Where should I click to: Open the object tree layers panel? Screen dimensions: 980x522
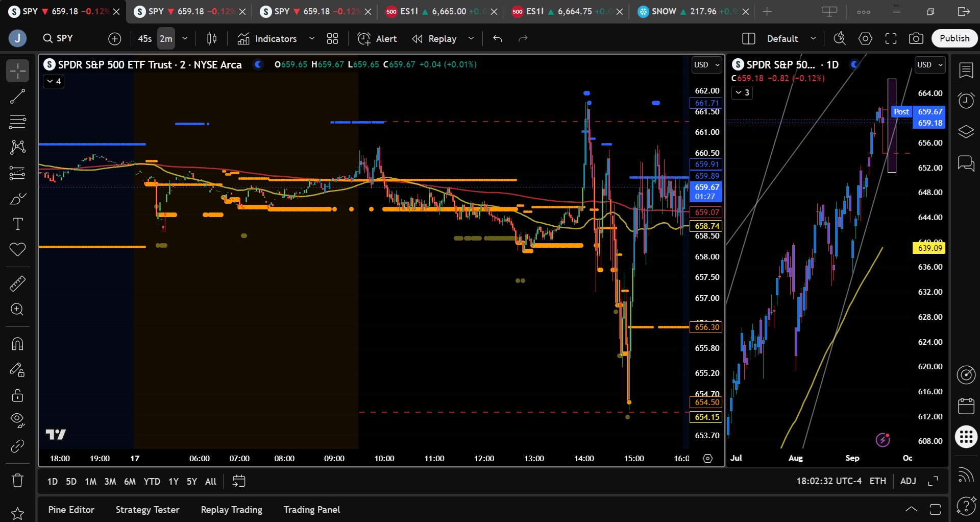[x=966, y=132]
